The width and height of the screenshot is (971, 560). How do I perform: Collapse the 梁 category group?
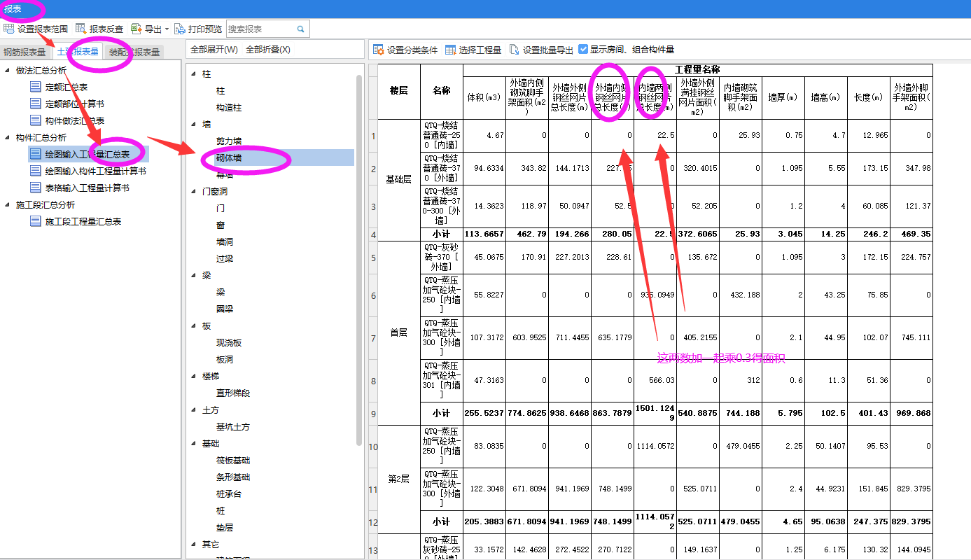(195, 276)
